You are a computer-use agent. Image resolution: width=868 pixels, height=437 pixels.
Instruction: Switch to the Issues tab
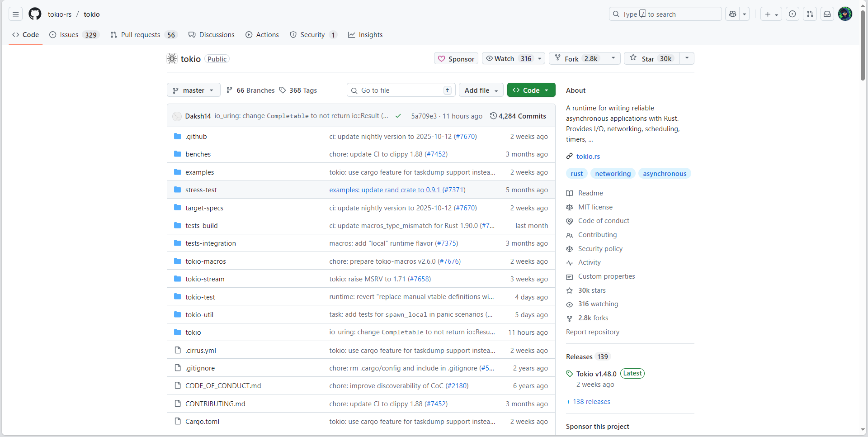point(74,35)
